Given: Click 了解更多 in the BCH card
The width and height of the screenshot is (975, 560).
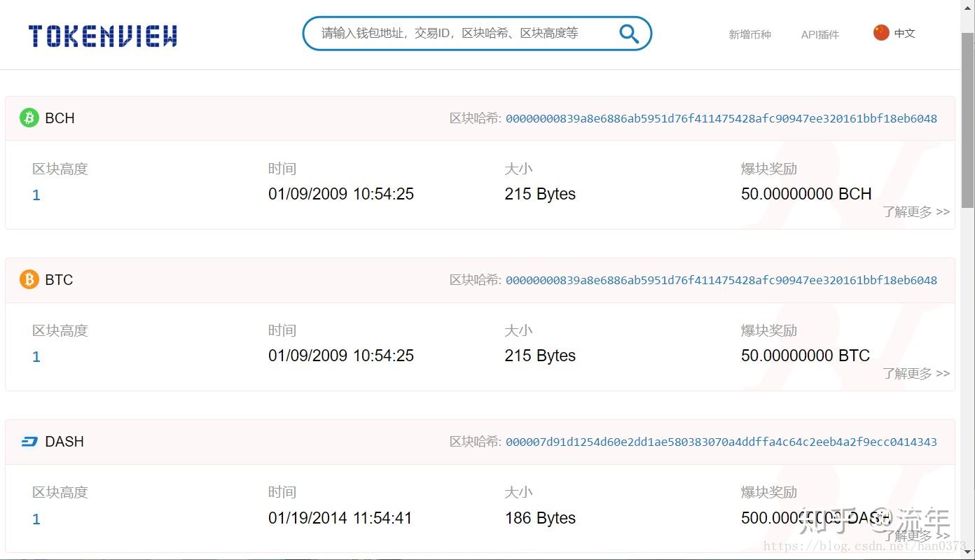Looking at the screenshot, I should [916, 211].
